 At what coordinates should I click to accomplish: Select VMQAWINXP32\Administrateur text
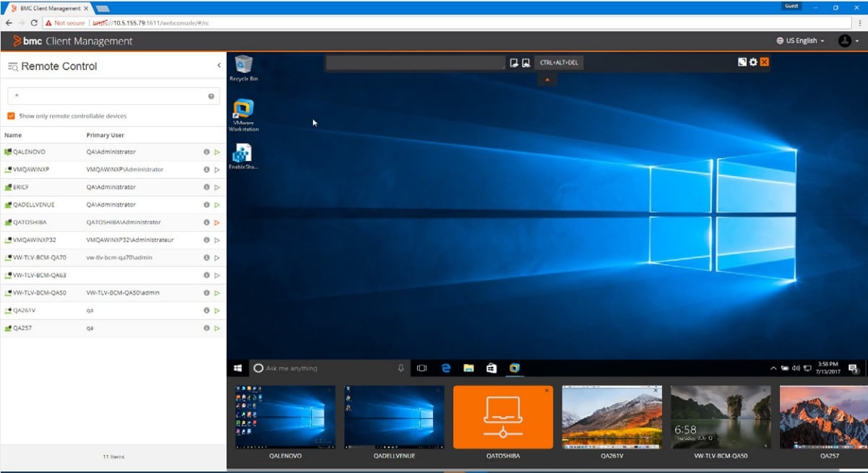coord(130,240)
